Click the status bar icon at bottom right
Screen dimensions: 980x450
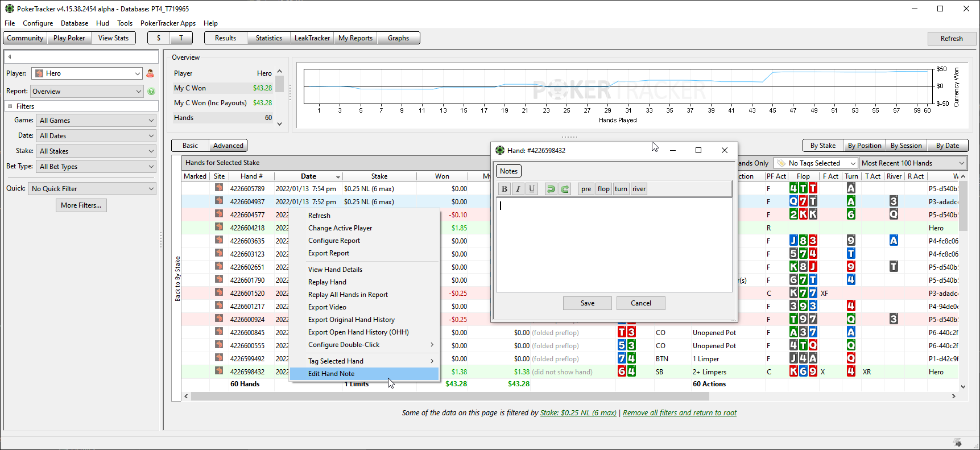pos(958,443)
